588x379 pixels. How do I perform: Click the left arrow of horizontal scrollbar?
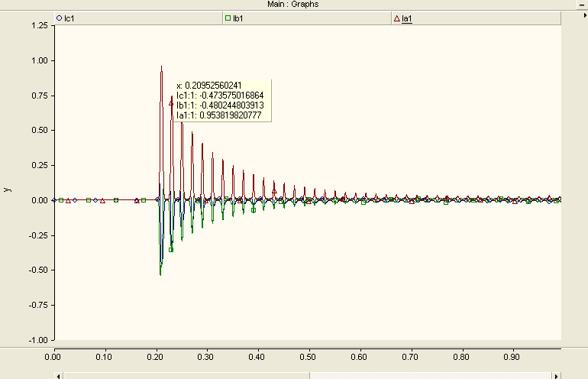(59, 376)
